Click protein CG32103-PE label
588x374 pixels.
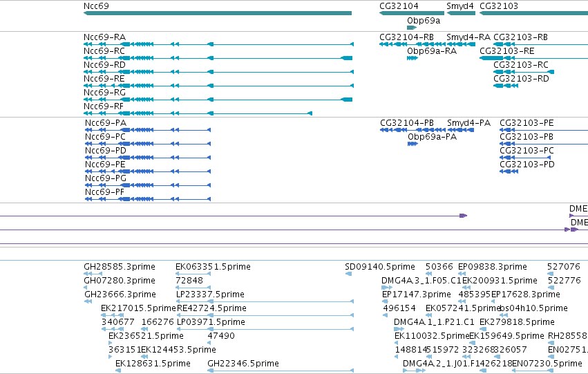coord(527,123)
